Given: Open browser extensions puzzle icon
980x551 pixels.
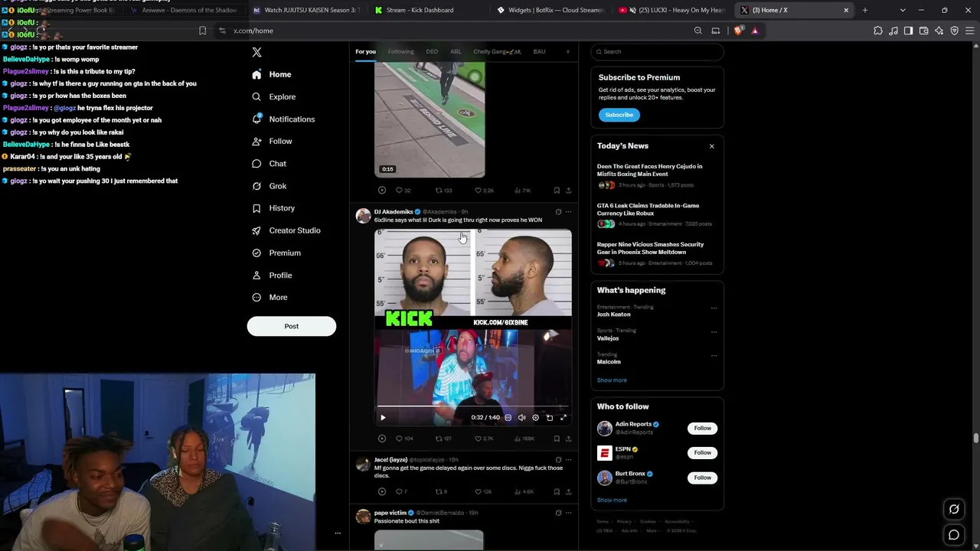Looking at the screenshot, I should [x=878, y=31].
